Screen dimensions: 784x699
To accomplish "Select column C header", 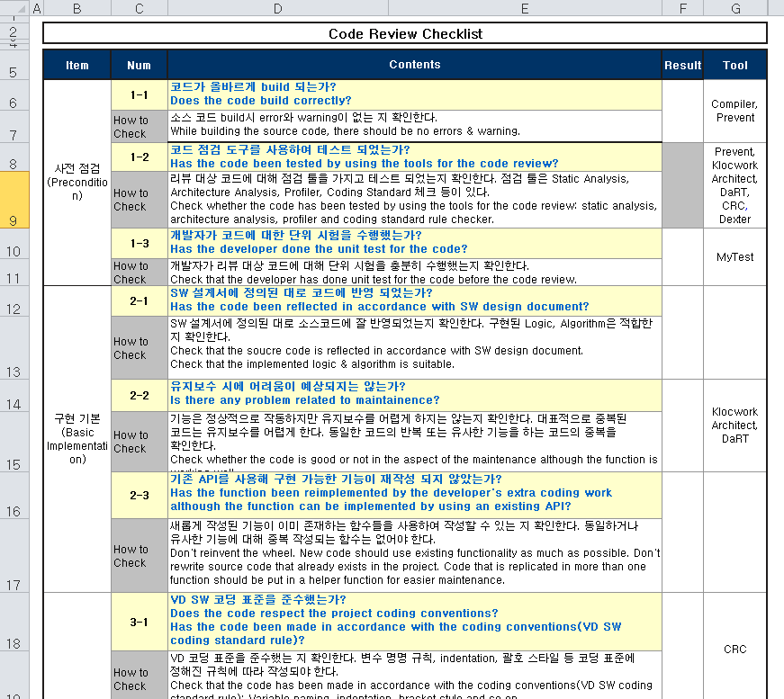I will tap(139, 8).
